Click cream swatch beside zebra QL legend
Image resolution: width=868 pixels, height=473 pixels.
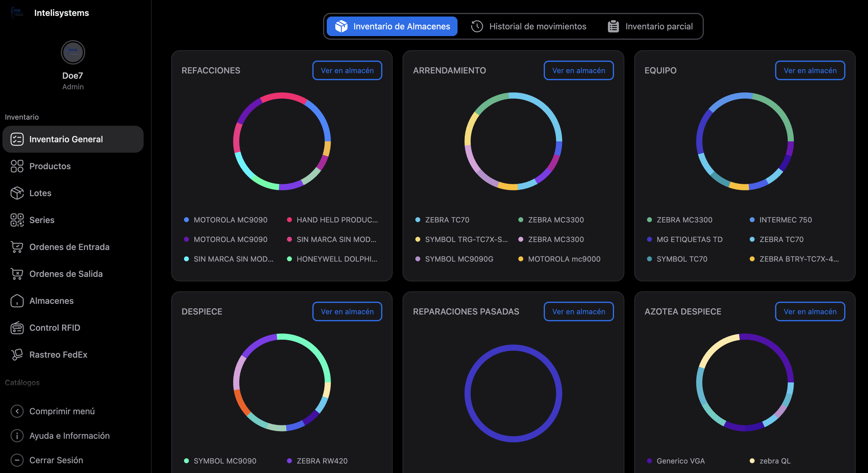click(x=752, y=460)
